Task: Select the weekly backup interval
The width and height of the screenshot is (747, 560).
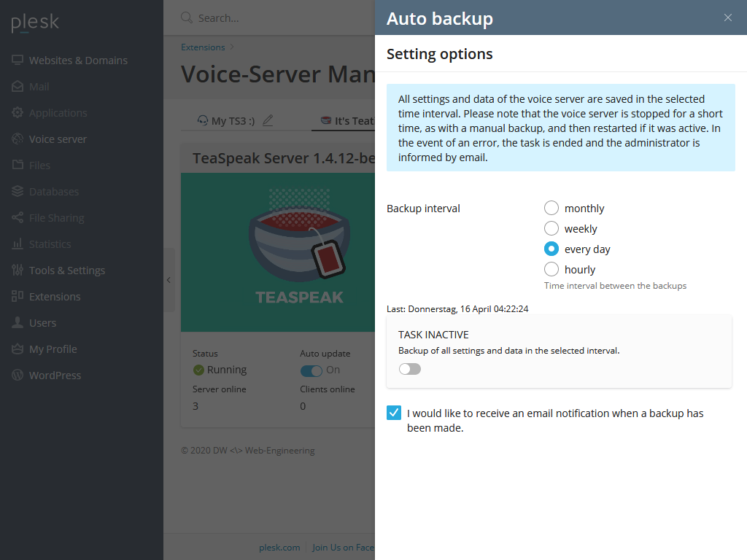Action: pos(551,228)
